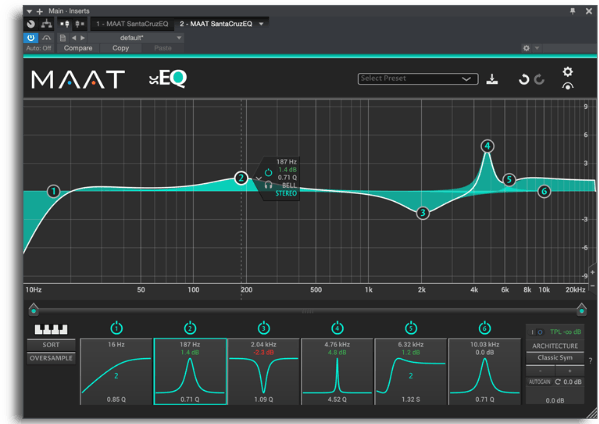Flip the I/O bypass switch
This screenshot has width=599, height=424.
coord(536,332)
